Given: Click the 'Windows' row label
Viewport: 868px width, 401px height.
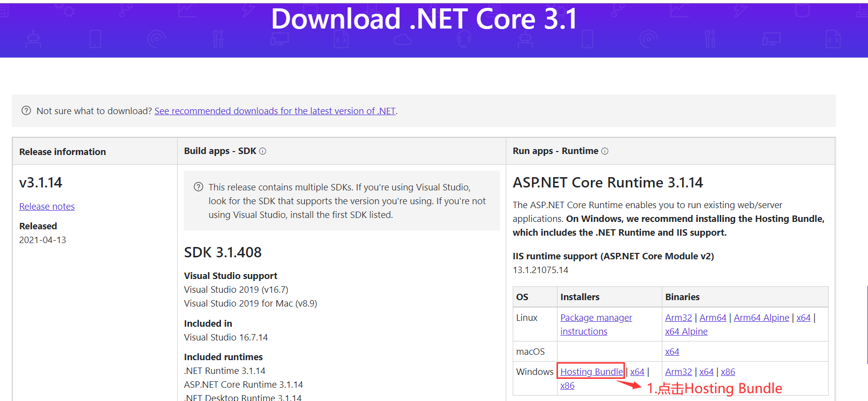Looking at the screenshot, I should pos(535,372).
